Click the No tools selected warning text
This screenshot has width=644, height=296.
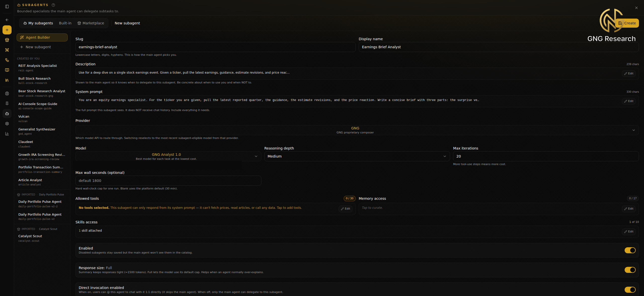click(x=190, y=208)
